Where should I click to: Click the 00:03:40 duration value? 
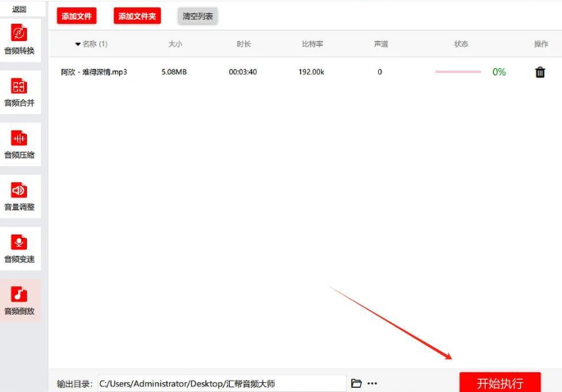pos(243,72)
